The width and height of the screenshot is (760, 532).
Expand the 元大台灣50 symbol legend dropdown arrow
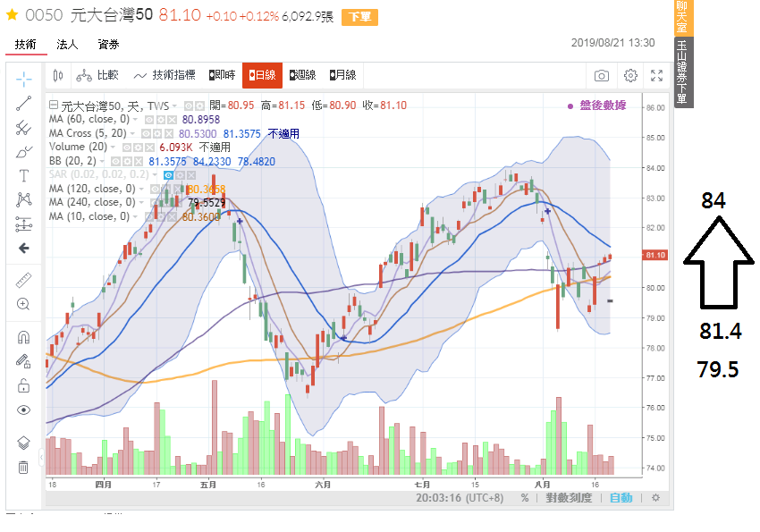coord(174,106)
